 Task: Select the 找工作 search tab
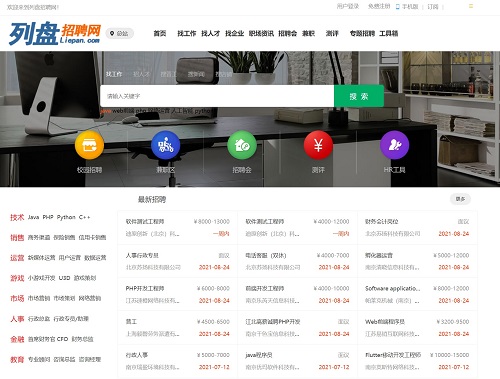coord(114,74)
